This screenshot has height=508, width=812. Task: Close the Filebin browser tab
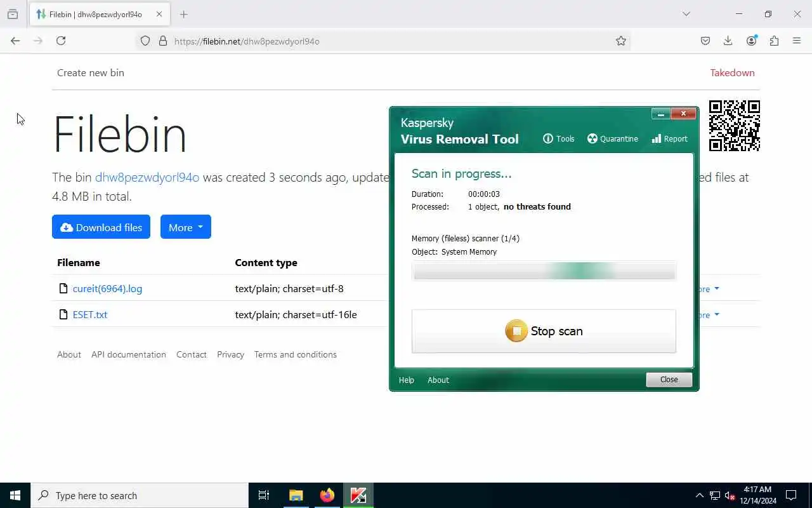159,14
